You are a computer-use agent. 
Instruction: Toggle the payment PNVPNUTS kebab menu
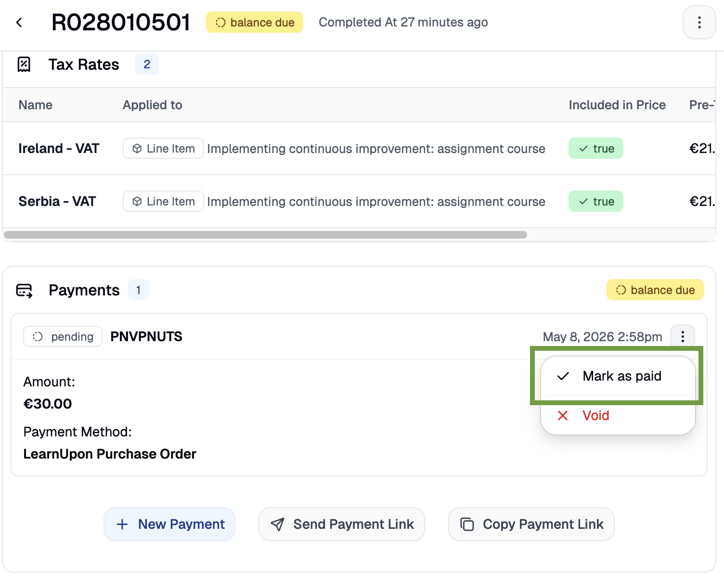pos(683,336)
